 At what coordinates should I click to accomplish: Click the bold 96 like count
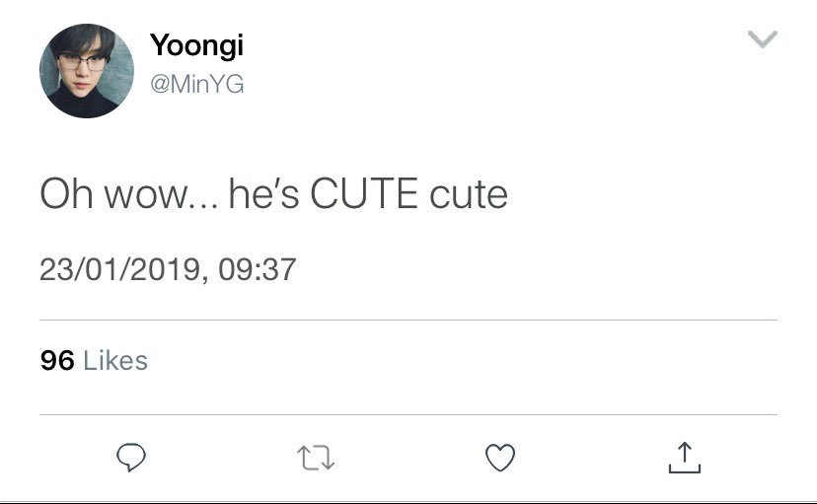[x=57, y=360]
